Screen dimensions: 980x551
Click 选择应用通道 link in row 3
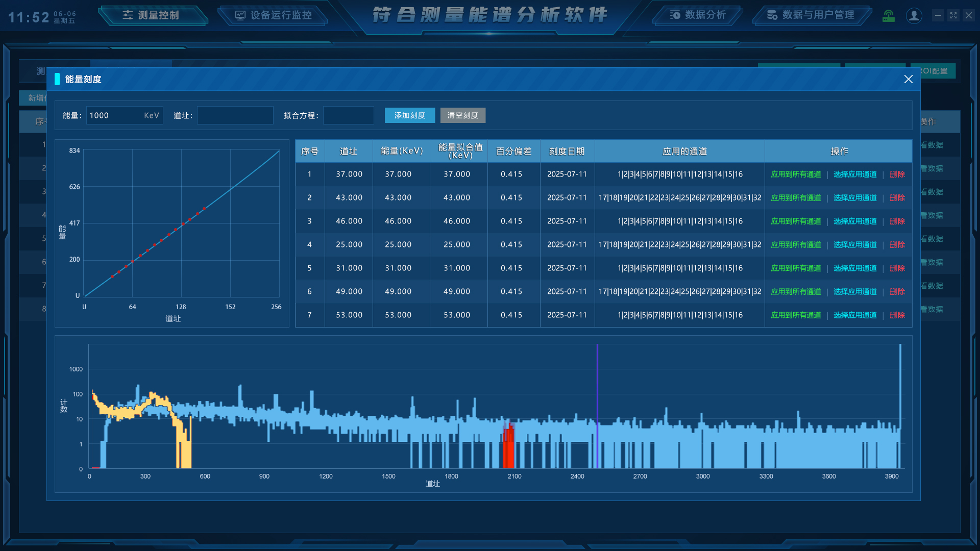(855, 221)
